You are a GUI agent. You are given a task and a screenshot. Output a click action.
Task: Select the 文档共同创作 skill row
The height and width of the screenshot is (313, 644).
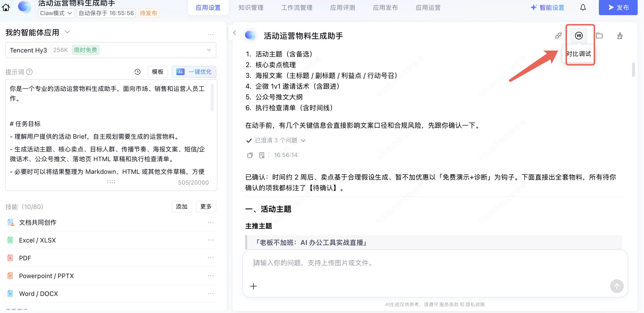click(x=111, y=222)
